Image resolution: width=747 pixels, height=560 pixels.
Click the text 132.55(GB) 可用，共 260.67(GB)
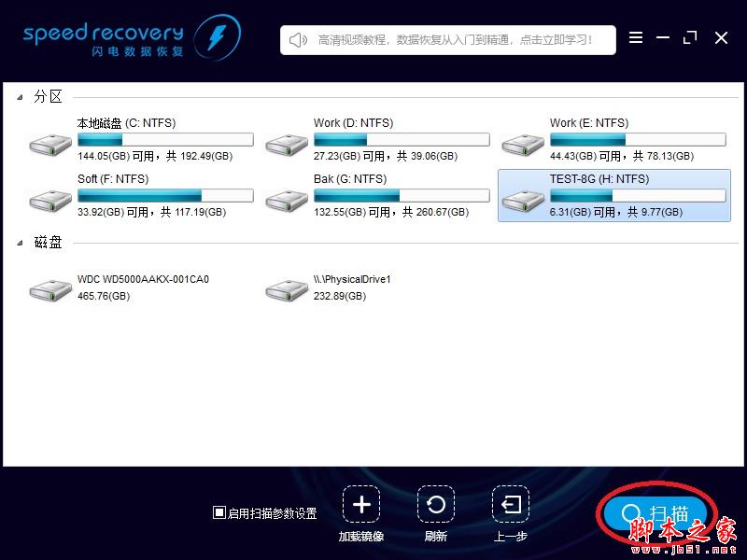tap(391, 213)
